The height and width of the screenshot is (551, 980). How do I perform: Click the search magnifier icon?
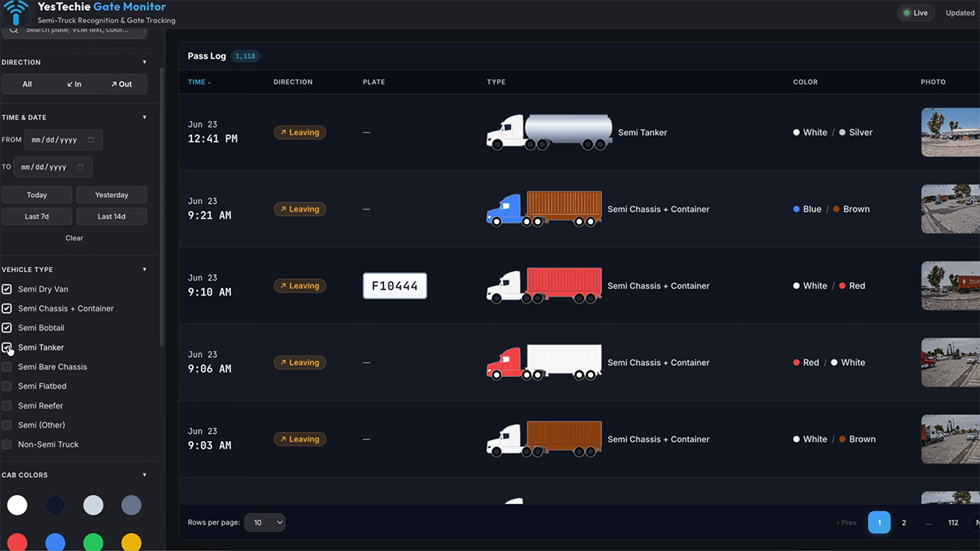tap(13, 31)
